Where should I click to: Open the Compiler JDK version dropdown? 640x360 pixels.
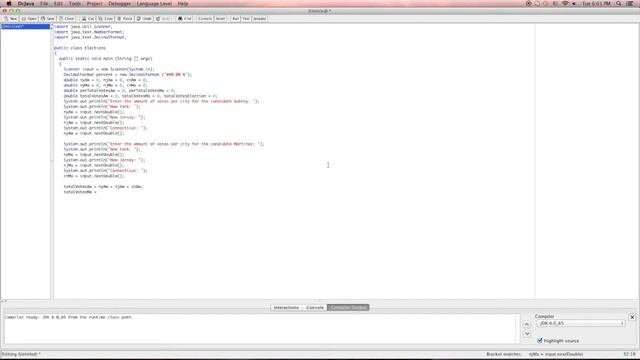pyautogui.click(x=580, y=323)
